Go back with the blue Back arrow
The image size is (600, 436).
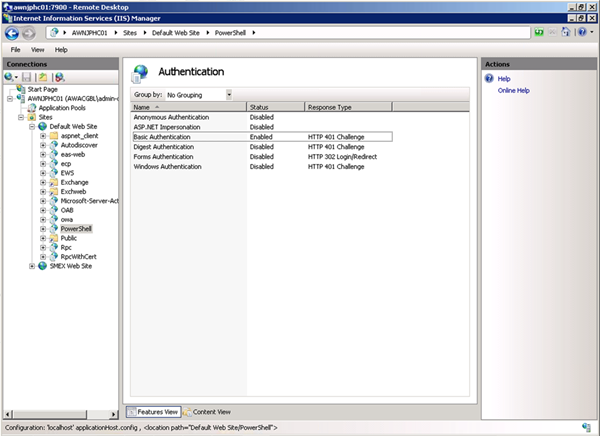click(x=12, y=33)
